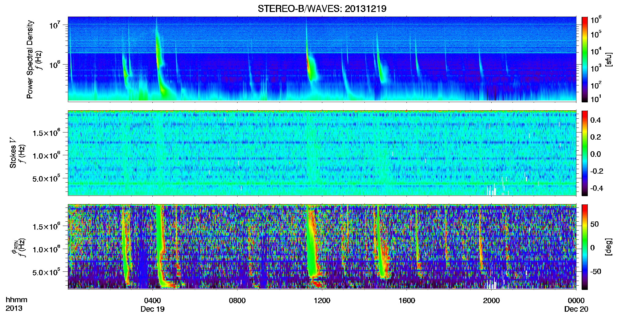Click "1.5×10^6" tick on the Stokes V axis
This screenshot has width=644, height=332.
[x=46, y=132]
